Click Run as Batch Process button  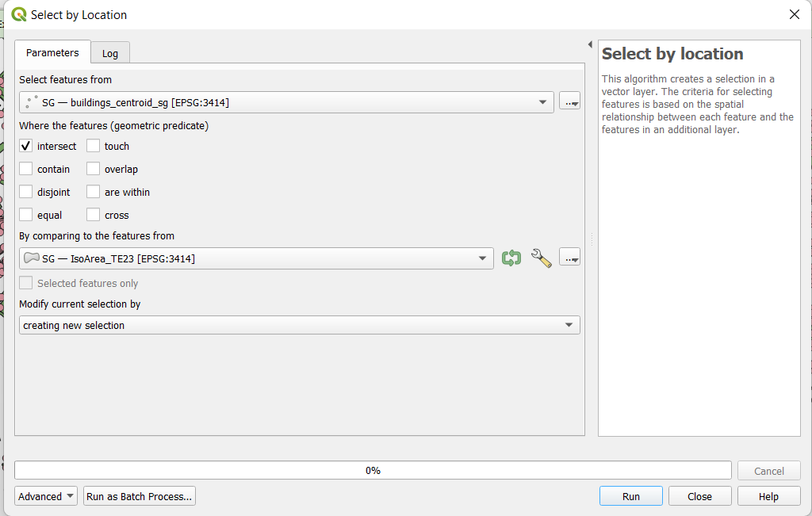pos(140,496)
